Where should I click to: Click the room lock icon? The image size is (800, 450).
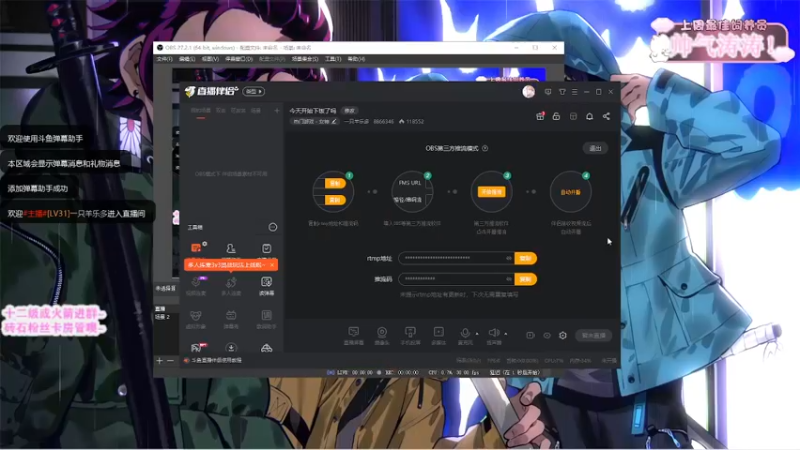[x=556, y=116]
